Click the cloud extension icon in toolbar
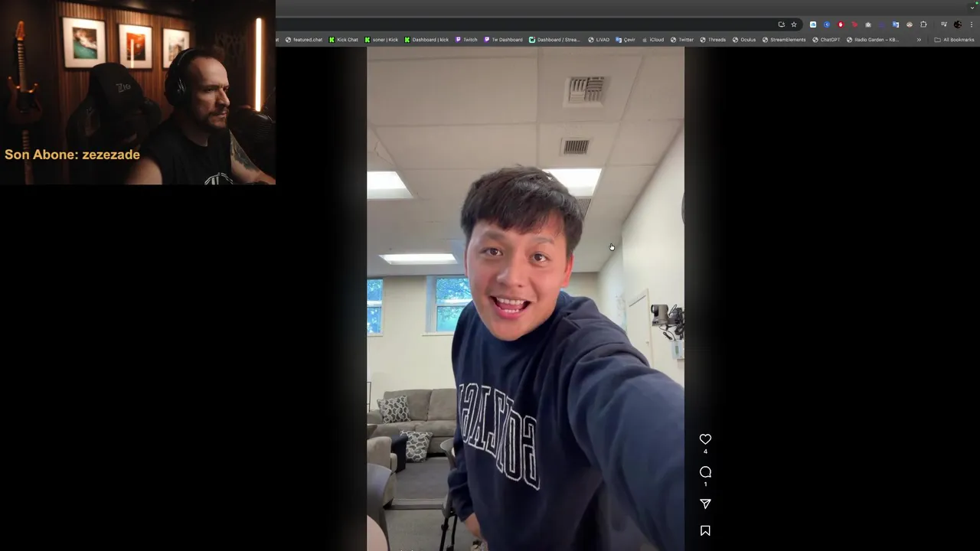This screenshot has height=551, width=980. pyautogui.click(x=813, y=24)
